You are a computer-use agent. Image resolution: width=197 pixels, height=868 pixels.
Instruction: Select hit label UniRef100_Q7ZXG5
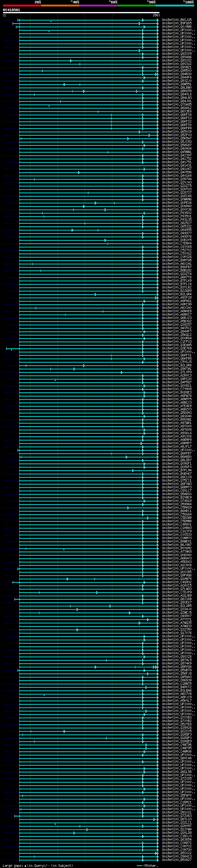click(x=177, y=779)
